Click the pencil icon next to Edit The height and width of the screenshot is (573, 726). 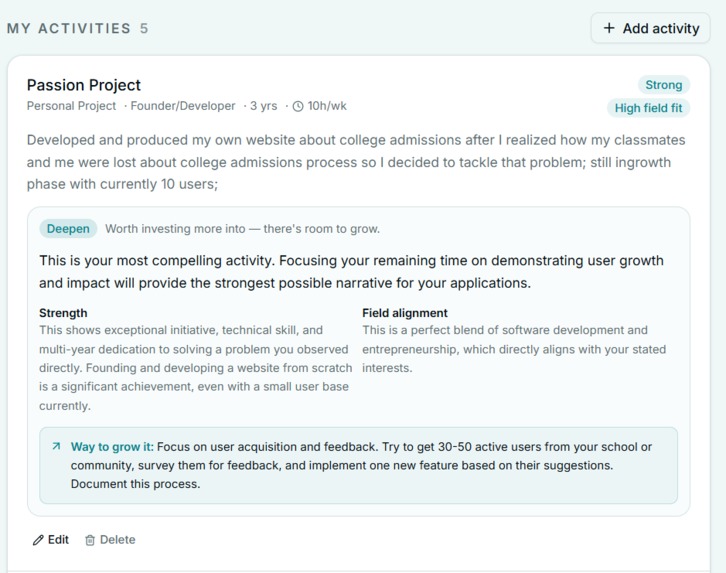point(38,540)
